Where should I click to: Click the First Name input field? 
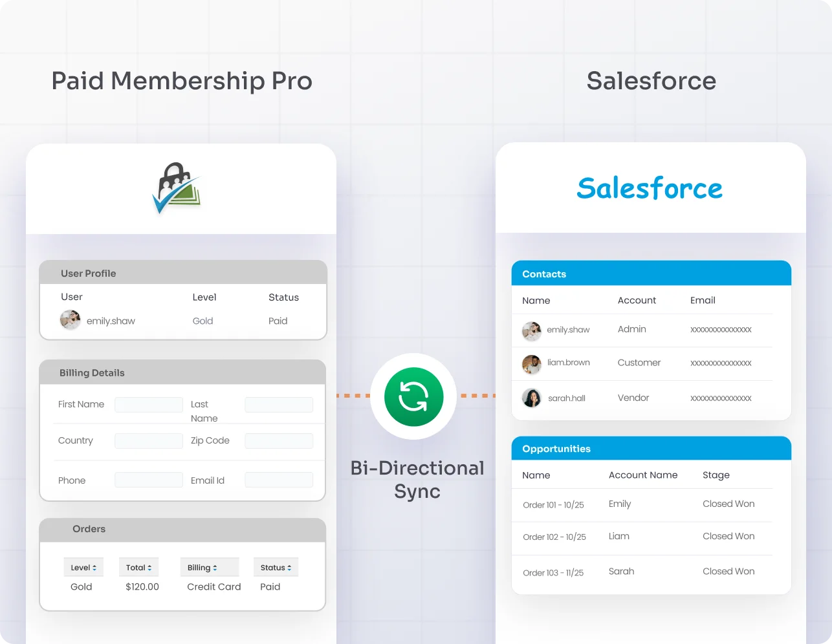point(149,405)
